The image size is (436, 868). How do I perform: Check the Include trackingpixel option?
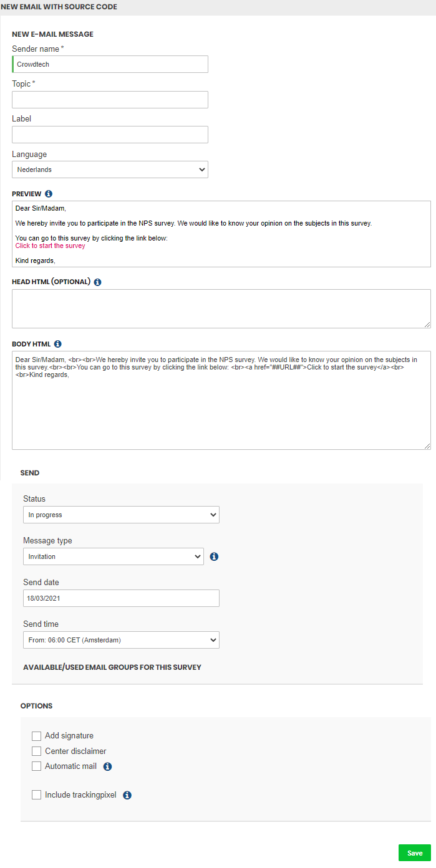pos(37,794)
